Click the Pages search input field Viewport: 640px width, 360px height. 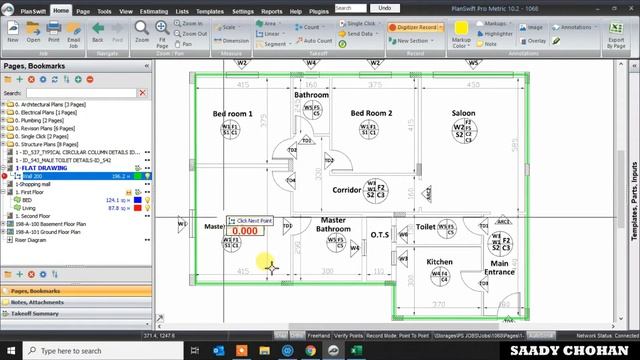click(81, 93)
